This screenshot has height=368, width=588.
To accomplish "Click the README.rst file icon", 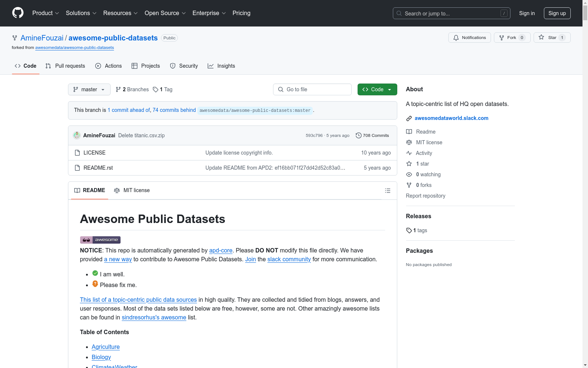I will click(x=77, y=168).
